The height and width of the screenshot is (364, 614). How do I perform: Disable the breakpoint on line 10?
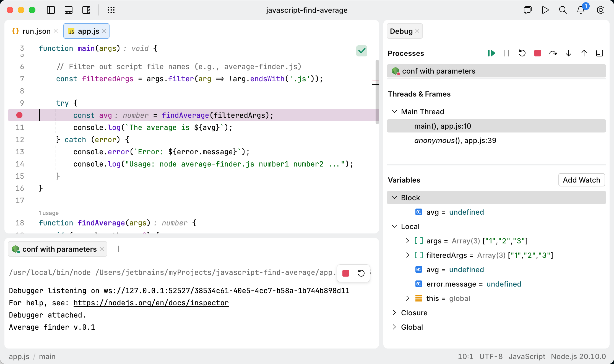tap(19, 115)
